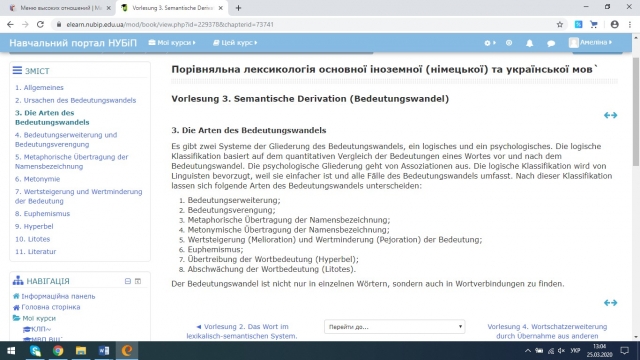
Task: Select the Vorlesung 3 Semantische Derivation tab
Action: pos(172,8)
